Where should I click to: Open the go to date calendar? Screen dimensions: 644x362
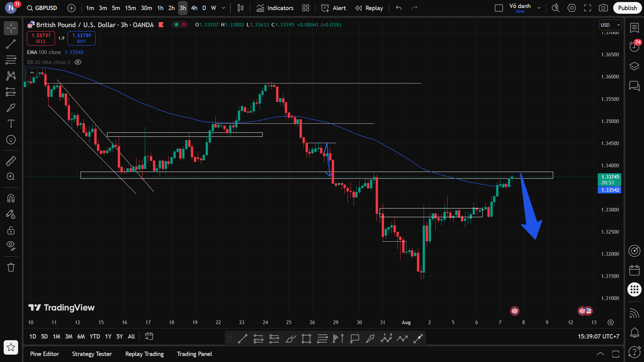[x=149, y=336]
